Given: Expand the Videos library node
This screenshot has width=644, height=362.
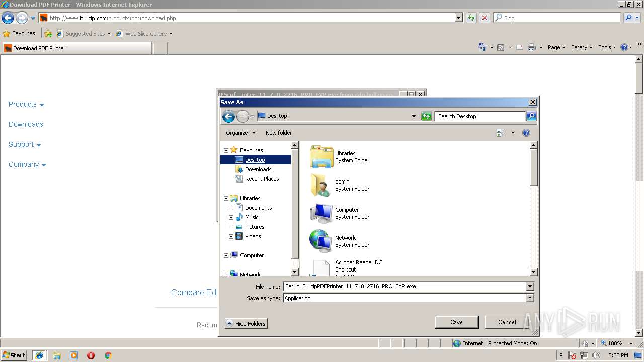Looking at the screenshot, I should 231,236.
